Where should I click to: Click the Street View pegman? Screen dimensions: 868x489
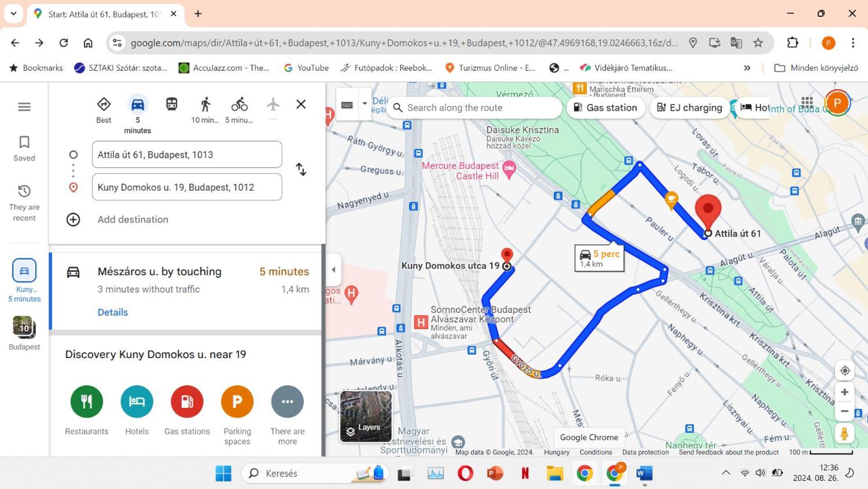tap(844, 434)
